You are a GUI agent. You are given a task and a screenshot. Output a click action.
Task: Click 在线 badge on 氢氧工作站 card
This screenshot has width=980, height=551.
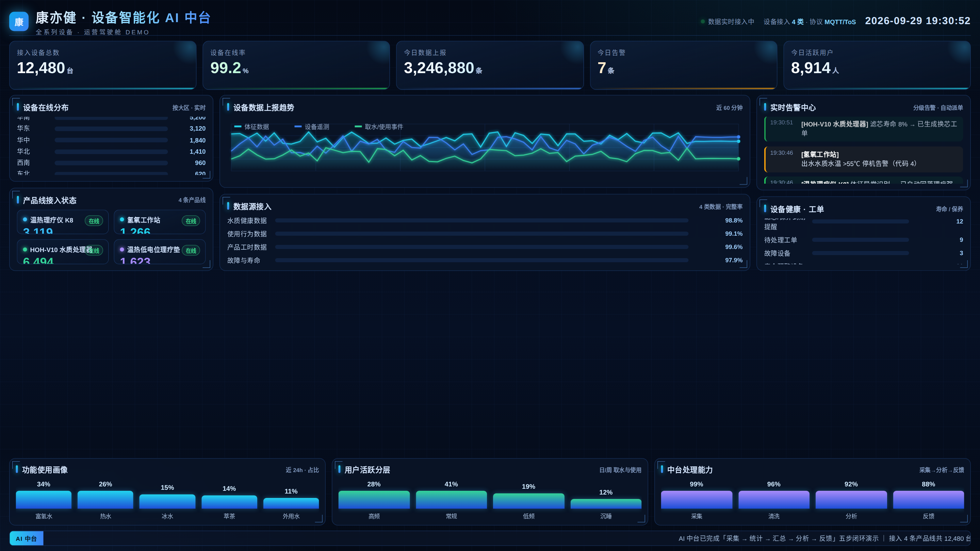click(x=191, y=221)
